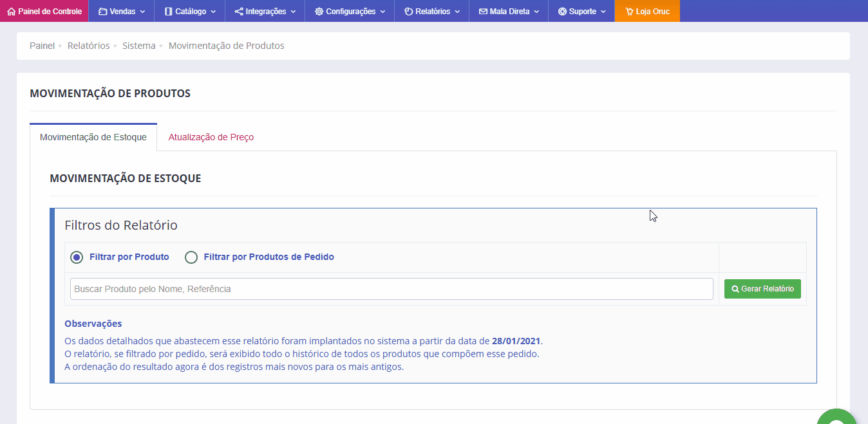Click the home icon in Painel de Controle
Viewport: 868px width, 424px height.
tap(11, 12)
